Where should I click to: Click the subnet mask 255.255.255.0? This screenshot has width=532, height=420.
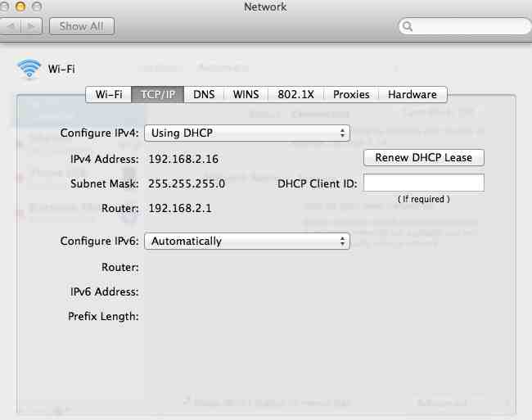187,183
